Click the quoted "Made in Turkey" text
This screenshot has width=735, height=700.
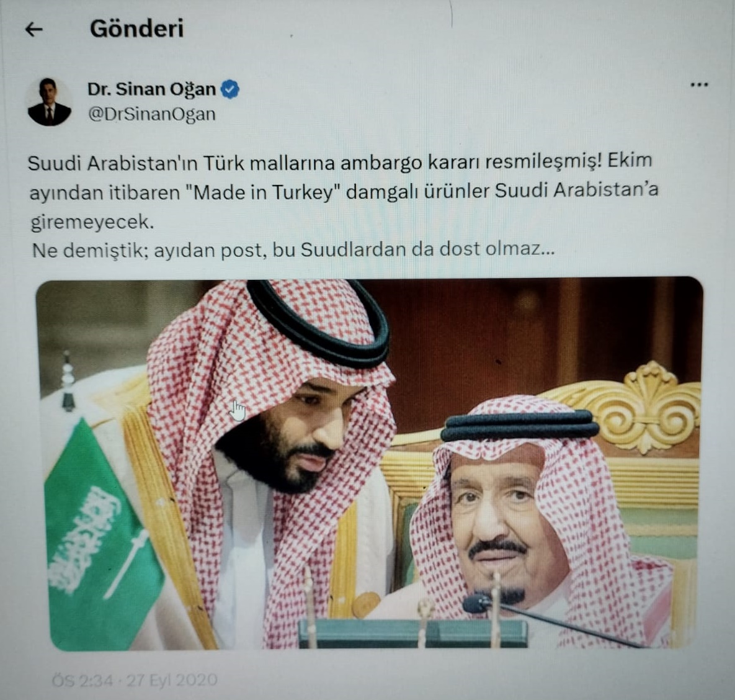click(266, 192)
